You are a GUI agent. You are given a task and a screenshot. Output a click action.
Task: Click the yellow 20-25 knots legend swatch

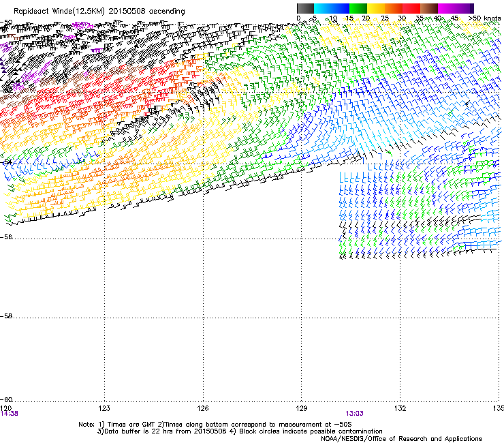tap(376, 8)
